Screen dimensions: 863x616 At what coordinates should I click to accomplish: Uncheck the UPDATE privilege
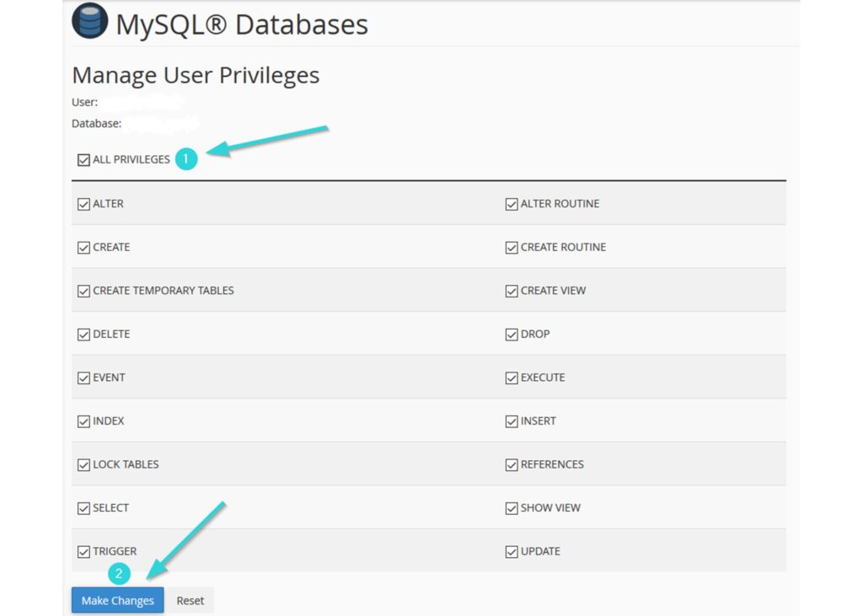click(x=512, y=552)
